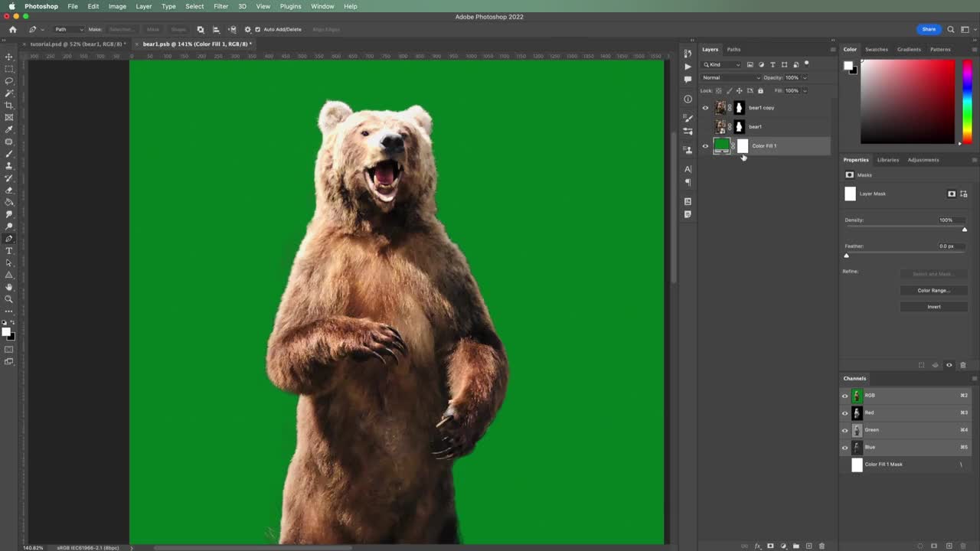Click the rainbow hue slider strip

click(967, 102)
